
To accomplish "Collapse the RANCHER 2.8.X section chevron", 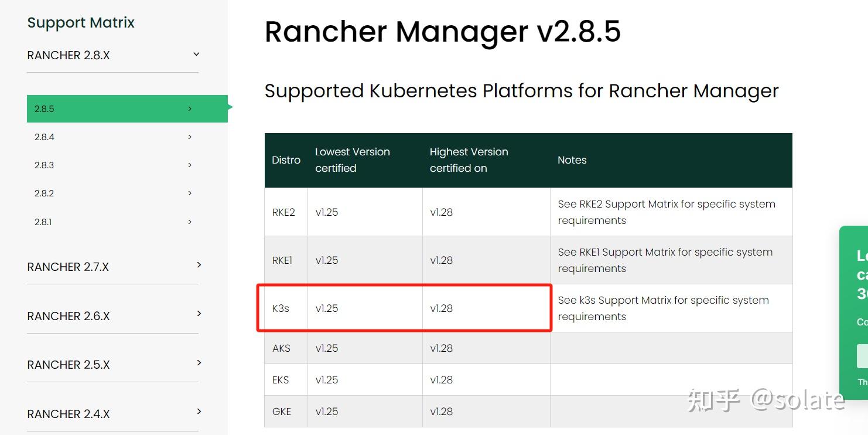I will coord(196,55).
